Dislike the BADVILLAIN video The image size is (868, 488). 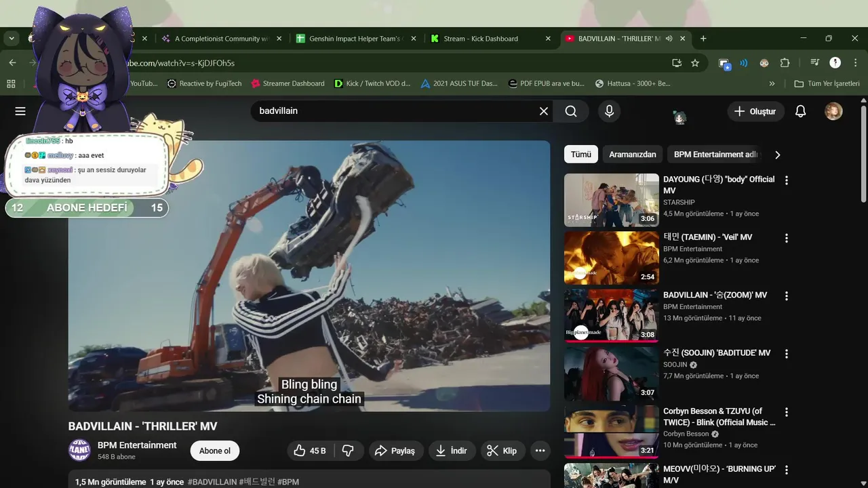(x=348, y=451)
